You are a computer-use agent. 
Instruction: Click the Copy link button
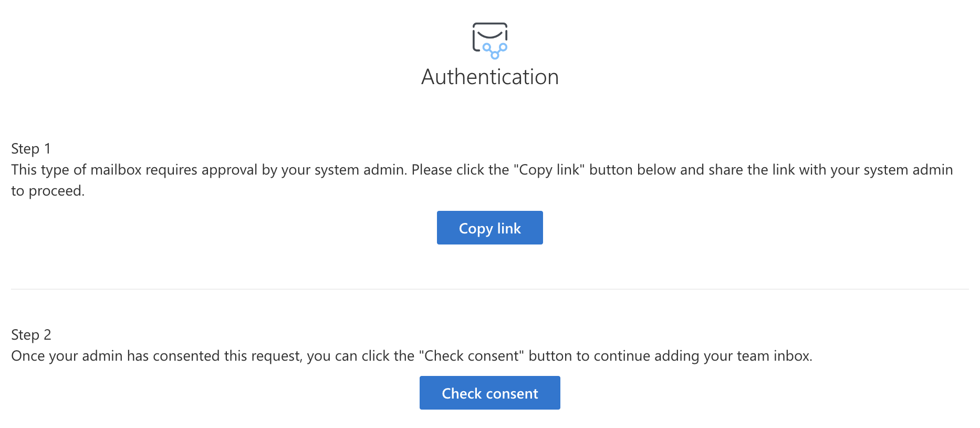coord(490,228)
